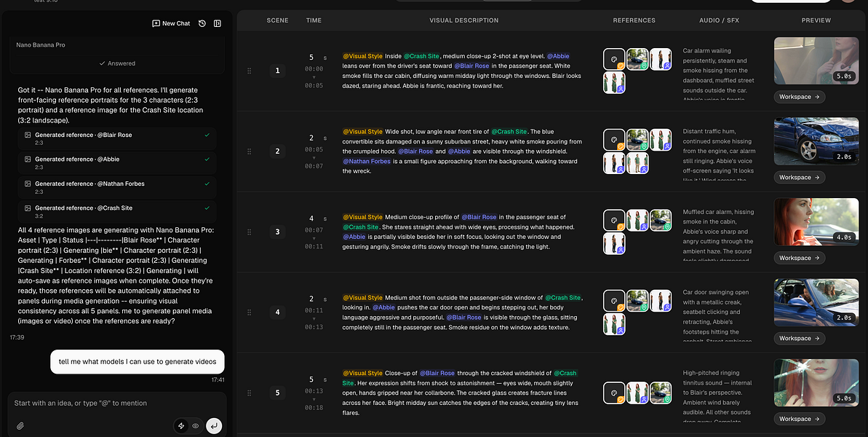Open scene 3 red-hair profile preview thumbnail
This screenshot has height=437, width=868.
[x=816, y=221]
